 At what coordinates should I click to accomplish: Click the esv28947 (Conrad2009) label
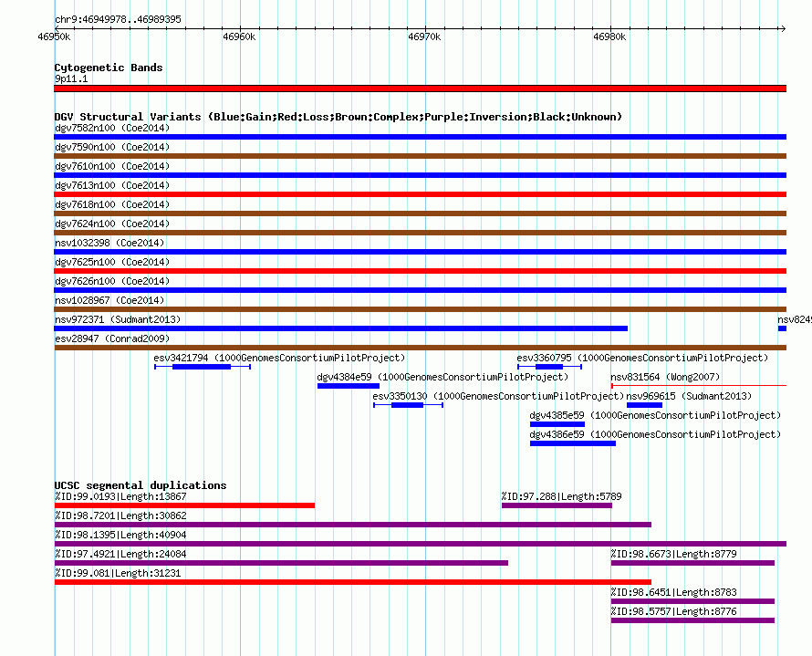(x=112, y=338)
